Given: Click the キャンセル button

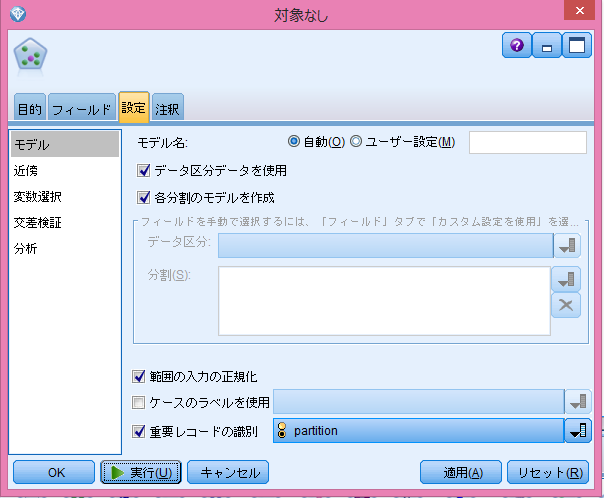Looking at the screenshot, I should [228, 472].
